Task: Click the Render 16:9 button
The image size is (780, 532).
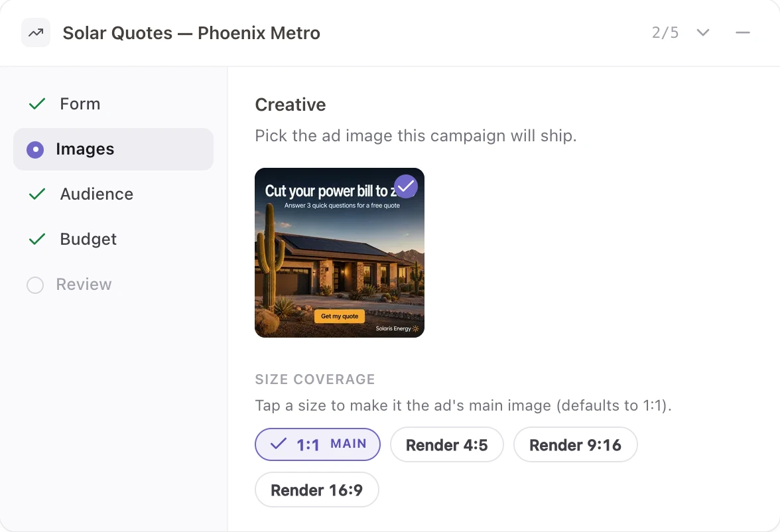Action: (317, 490)
